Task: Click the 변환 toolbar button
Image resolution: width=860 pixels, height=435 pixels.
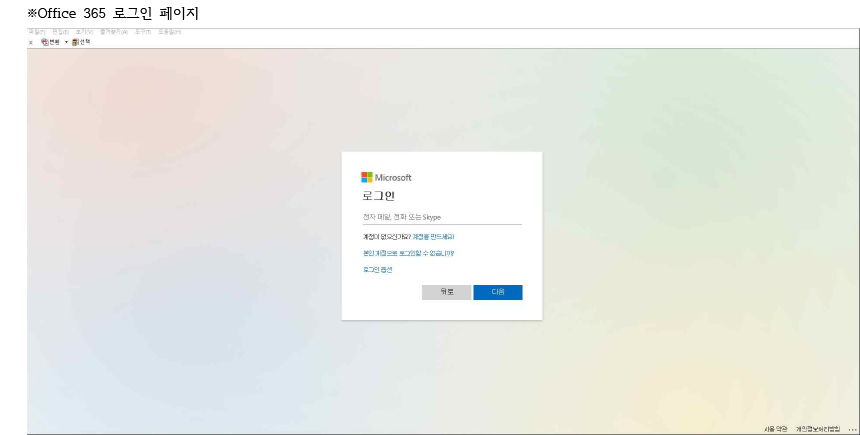Action: [50, 42]
